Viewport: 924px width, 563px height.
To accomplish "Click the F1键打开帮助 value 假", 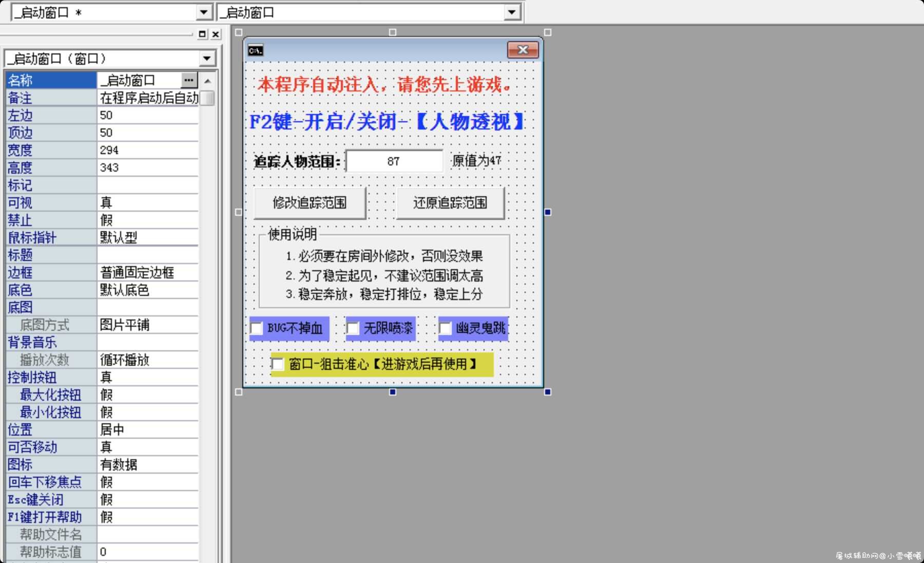I will pos(148,517).
